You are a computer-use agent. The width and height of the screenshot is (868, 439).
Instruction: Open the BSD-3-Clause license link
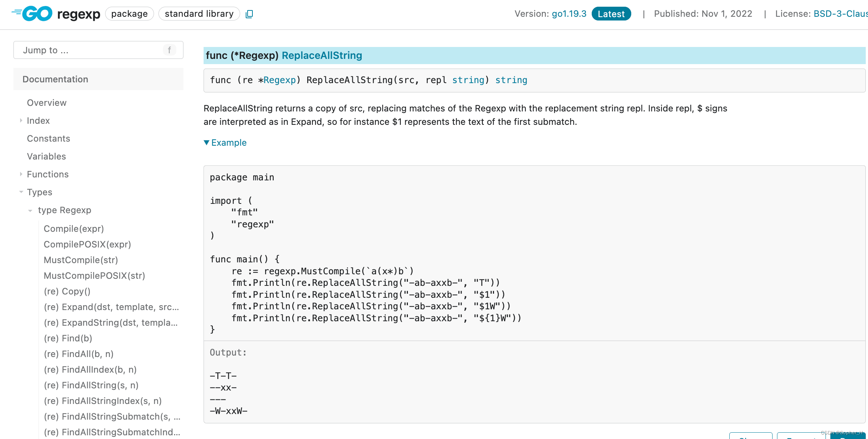(840, 14)
